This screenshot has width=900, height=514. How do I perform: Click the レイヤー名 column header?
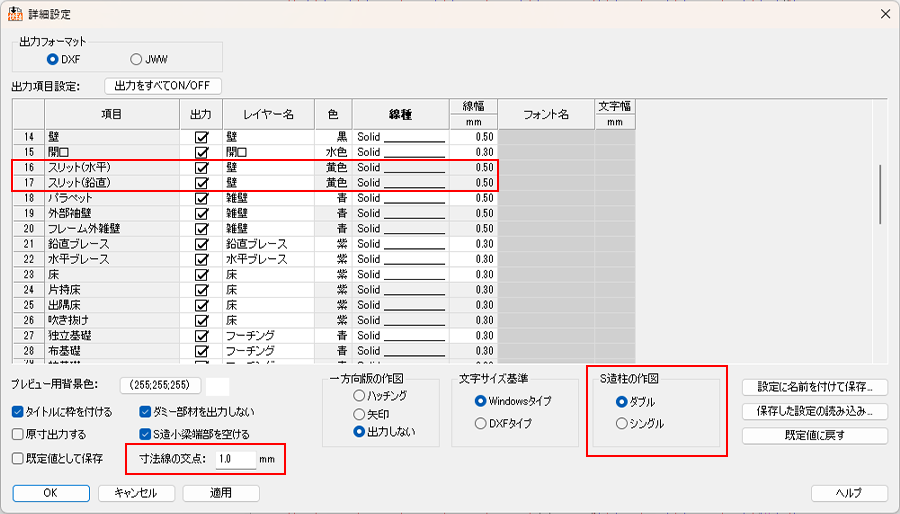[269, 114]
